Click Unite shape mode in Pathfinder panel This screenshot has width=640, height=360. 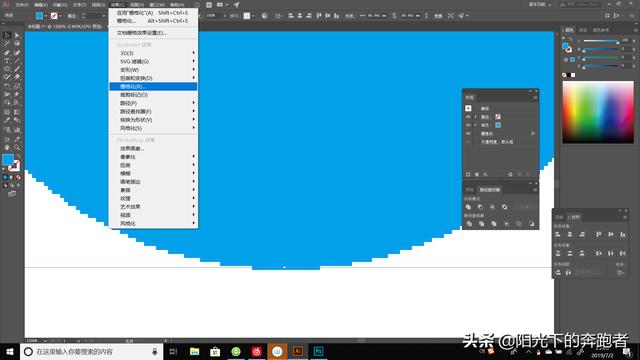click(x=469, y=207)
